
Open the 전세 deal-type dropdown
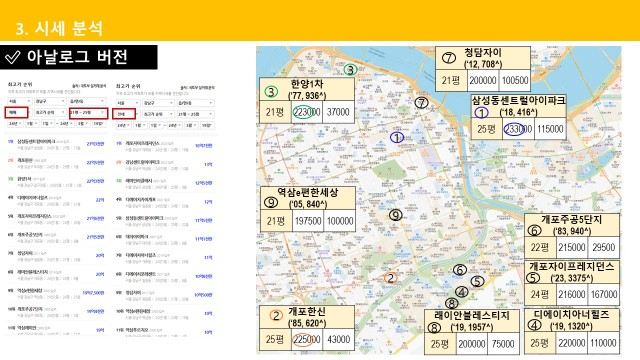124,114
